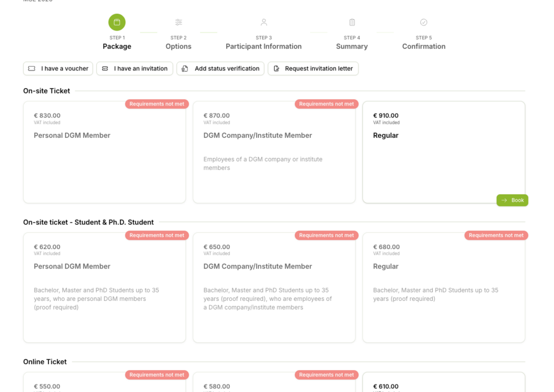
Task: Click the Summary clipboard step icon
Action: [352, 22]
